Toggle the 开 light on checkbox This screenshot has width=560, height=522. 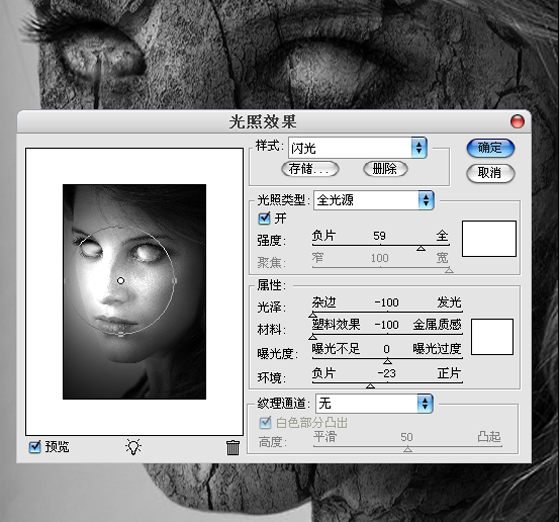point(264,218)
